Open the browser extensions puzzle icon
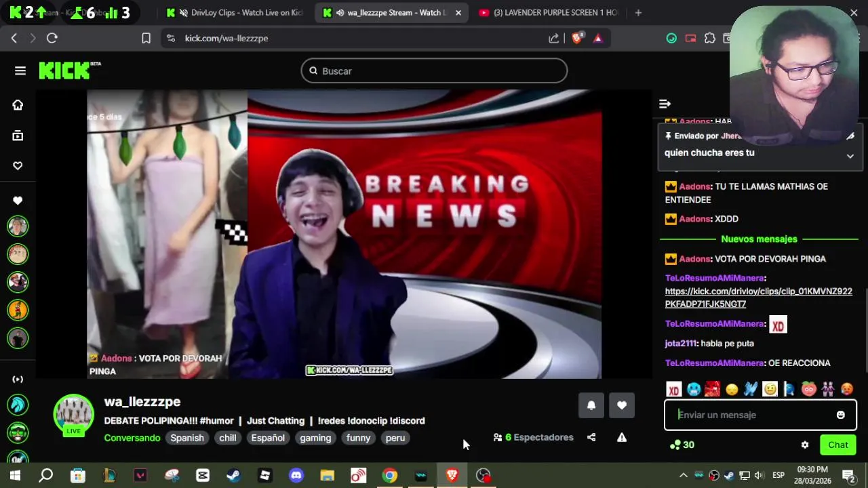868x488 pixels. click(710, 38)
